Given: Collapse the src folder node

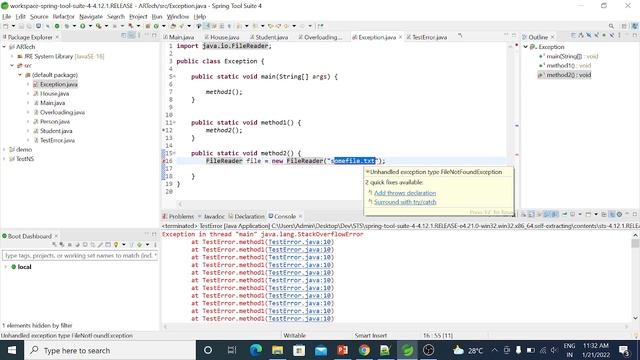Looking at the screenshot, I should pos(12,66).
